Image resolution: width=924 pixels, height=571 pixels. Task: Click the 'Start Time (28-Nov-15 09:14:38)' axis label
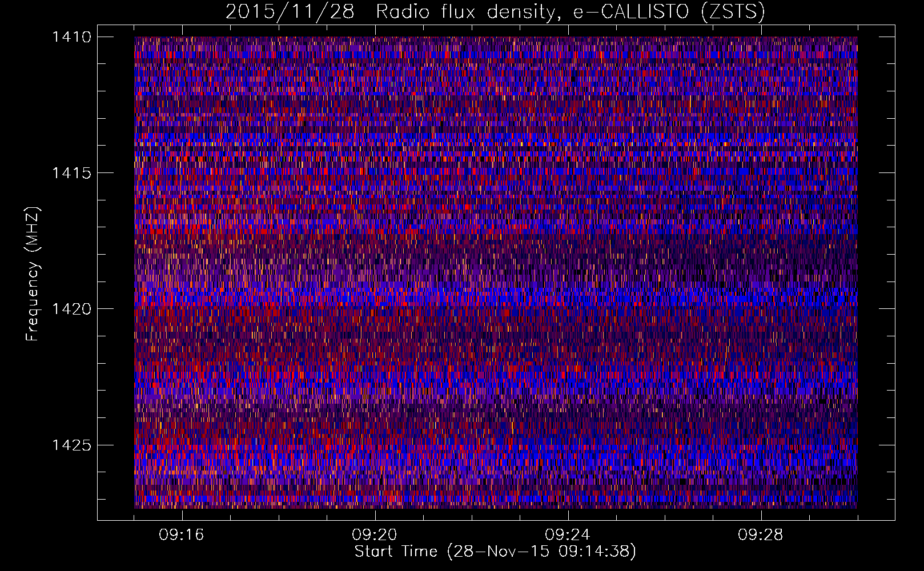[x=495, y=552]
